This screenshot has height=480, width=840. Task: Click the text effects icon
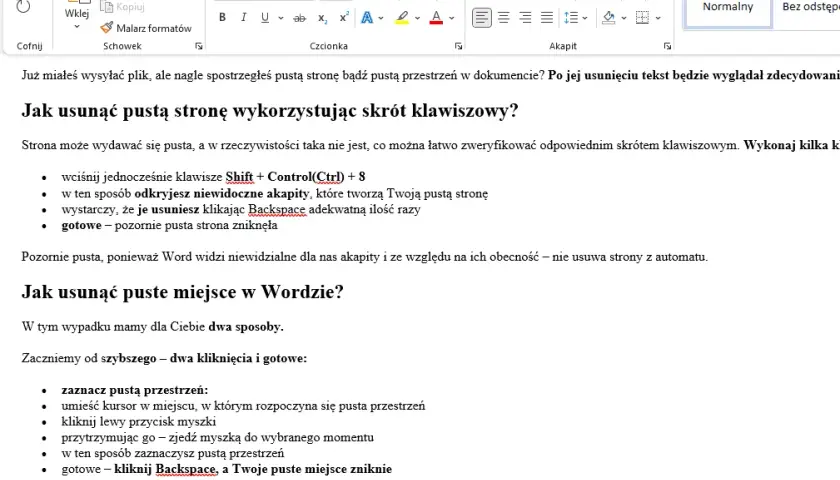click(x=367, y=18)
